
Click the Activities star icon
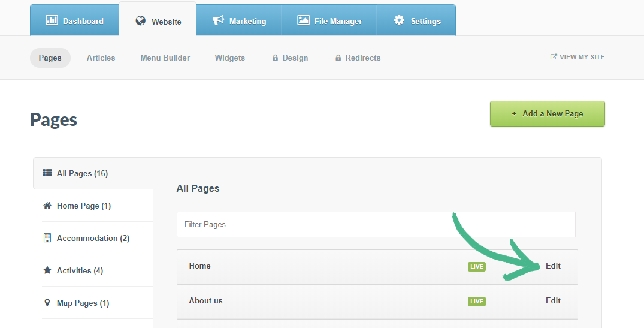click(47, 270)
